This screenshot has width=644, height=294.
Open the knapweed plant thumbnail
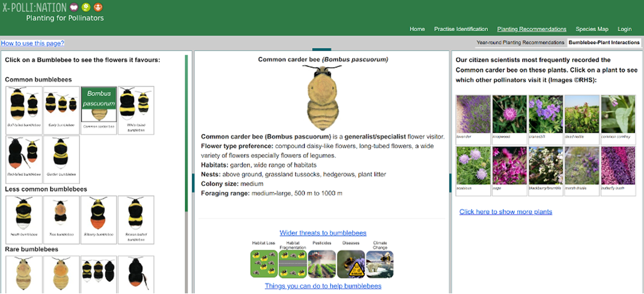[509, 119]
